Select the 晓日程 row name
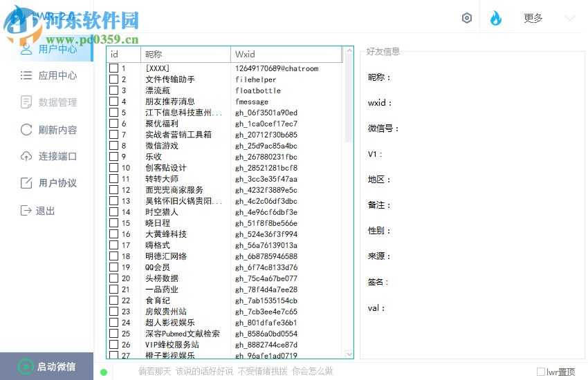Viewport: 588px width, 380px height. click(x=158, y=222)
